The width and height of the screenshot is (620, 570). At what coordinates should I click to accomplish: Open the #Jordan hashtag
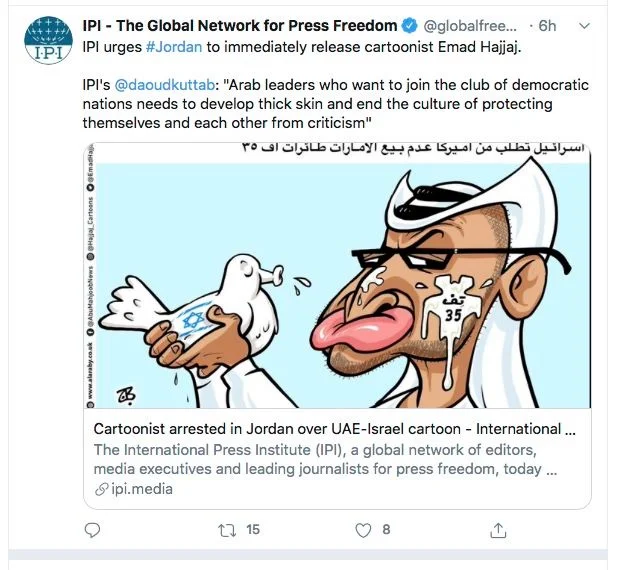(176, 47)
